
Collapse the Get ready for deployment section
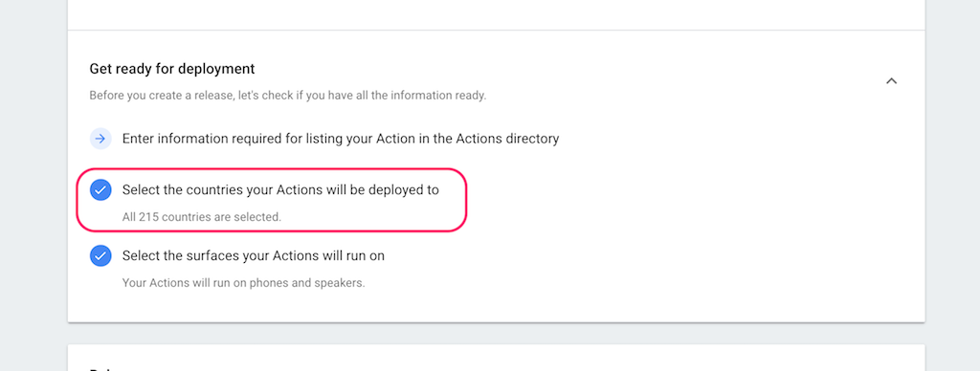891,81
